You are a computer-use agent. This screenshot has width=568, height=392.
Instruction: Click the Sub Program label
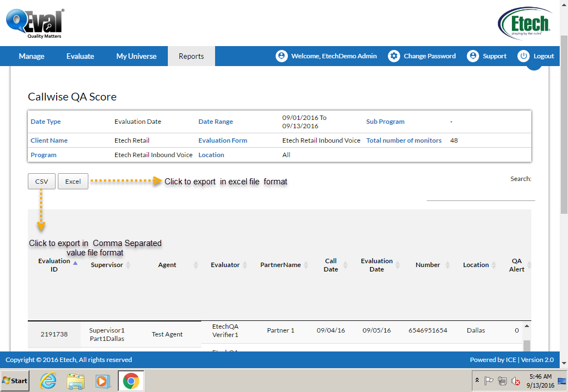point(385,122)
